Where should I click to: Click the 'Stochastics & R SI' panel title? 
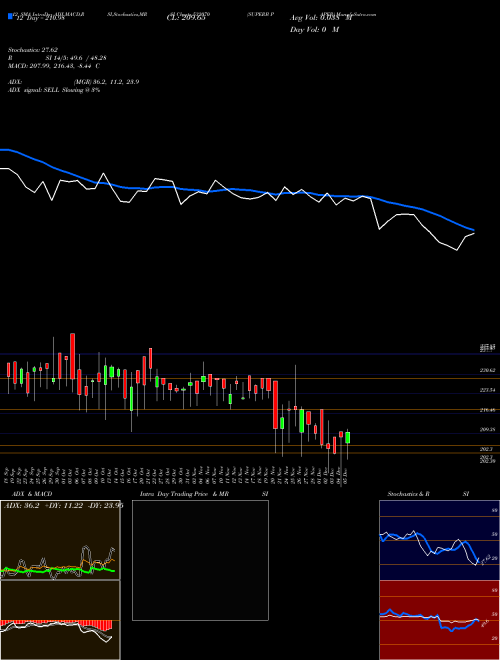pos(428,494)
